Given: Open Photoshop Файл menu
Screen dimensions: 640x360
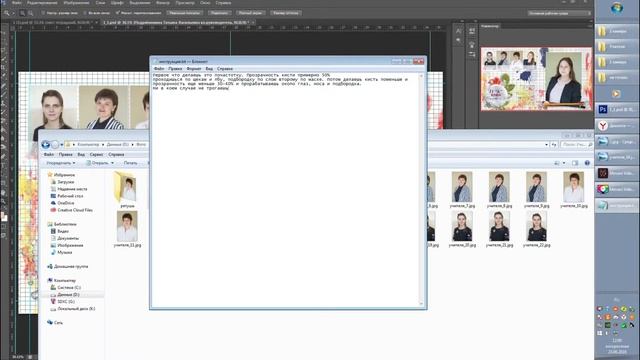Looking at the screenshot, I should pyautogui.click(x=17, y=3).
